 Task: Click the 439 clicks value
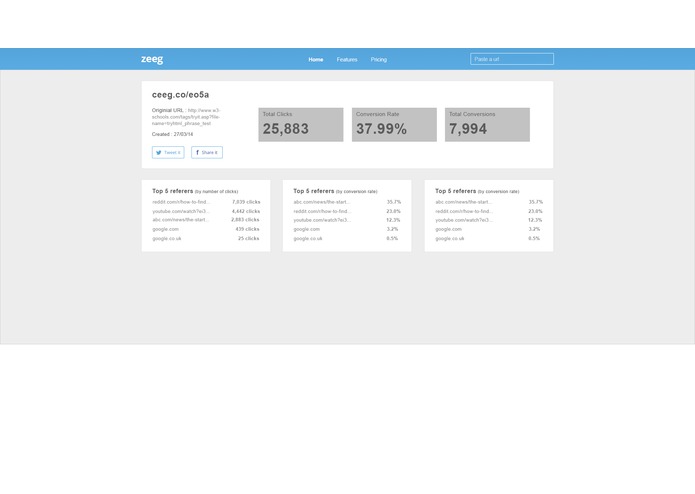pyautogui.click(x=247, y=229)
